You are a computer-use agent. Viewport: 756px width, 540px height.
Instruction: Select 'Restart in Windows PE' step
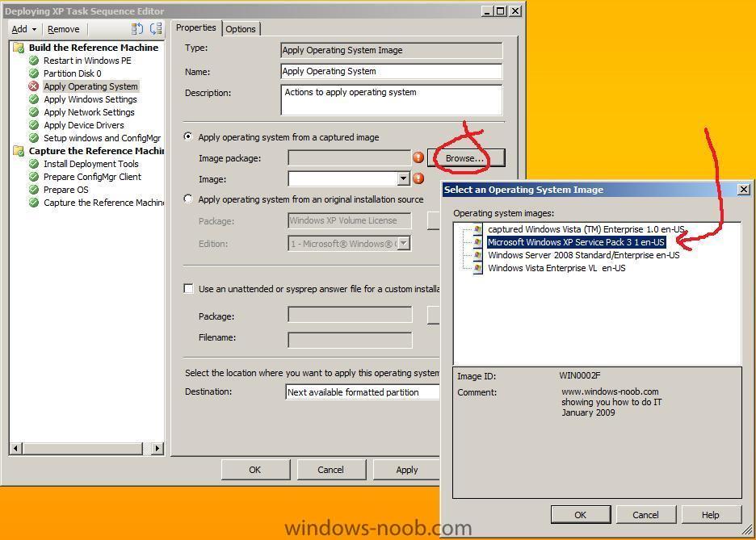coord(87,61)
